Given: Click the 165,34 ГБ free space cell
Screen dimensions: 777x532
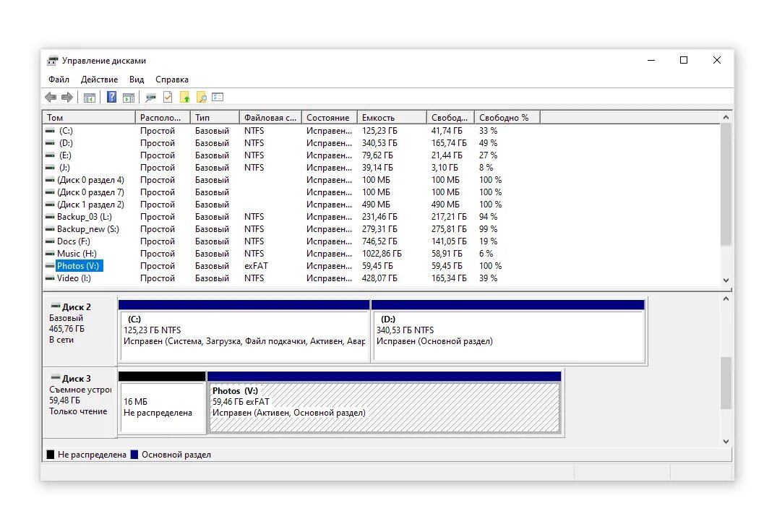Looking at the screenshot, I should click(449, 278).
